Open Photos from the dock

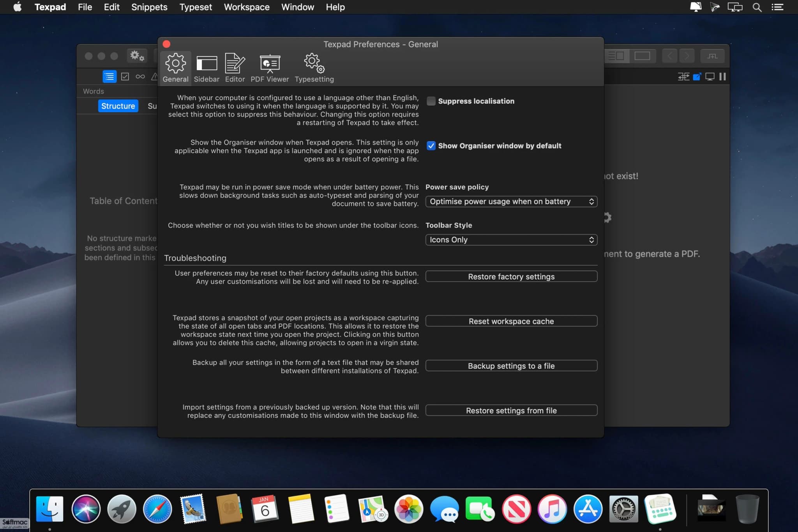[x=408, y=509]
